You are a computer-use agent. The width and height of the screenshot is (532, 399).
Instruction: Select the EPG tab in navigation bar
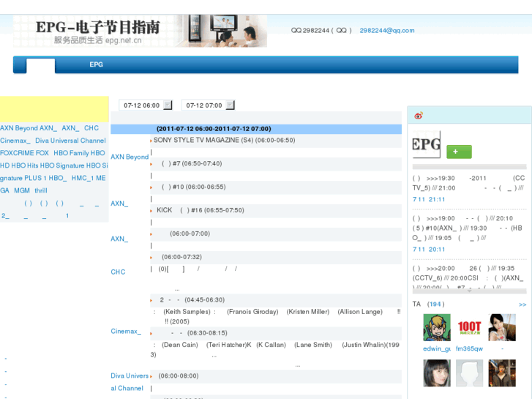point(96,64)
